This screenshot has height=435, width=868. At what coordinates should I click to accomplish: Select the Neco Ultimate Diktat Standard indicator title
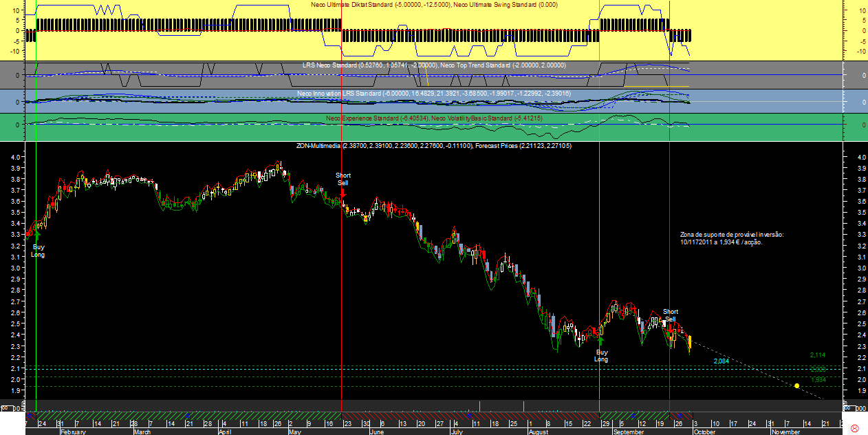click(380, 4)
